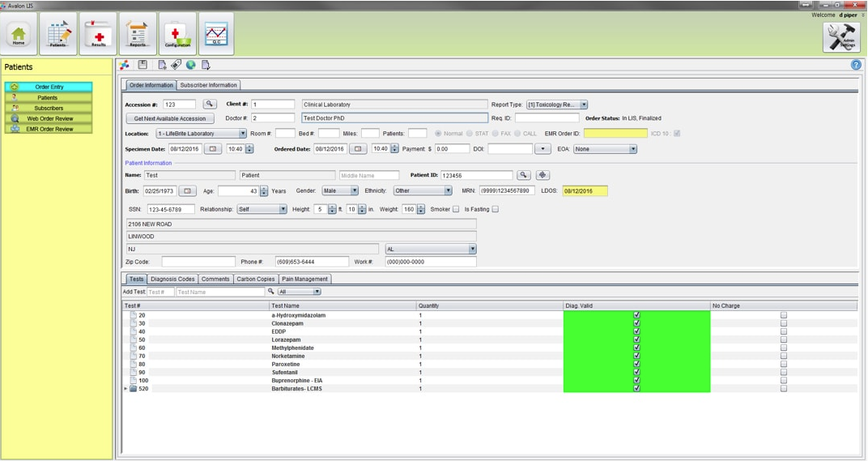The image size is (868, 461).
Task: Open the Configuration module
Action: pyautogui.click(x=177, y=34)
